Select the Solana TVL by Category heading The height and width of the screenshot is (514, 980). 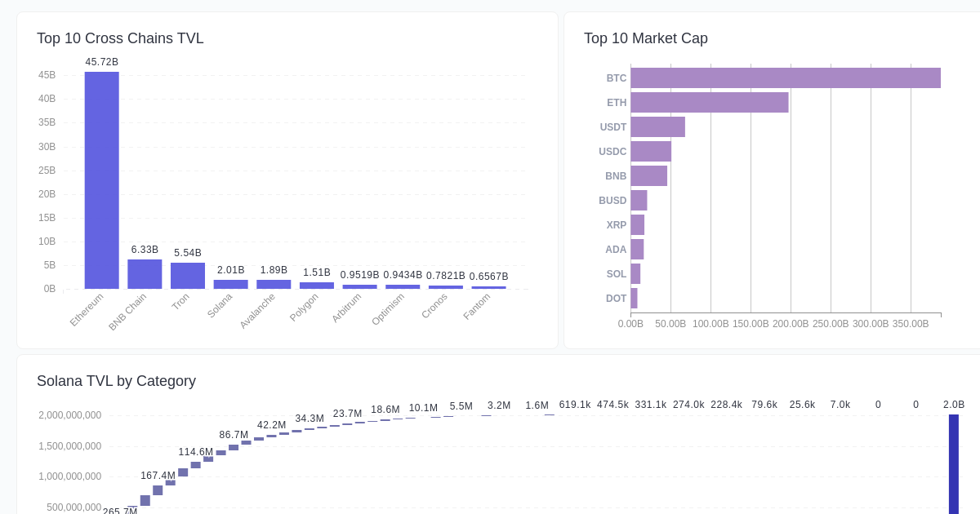point(116,381)
